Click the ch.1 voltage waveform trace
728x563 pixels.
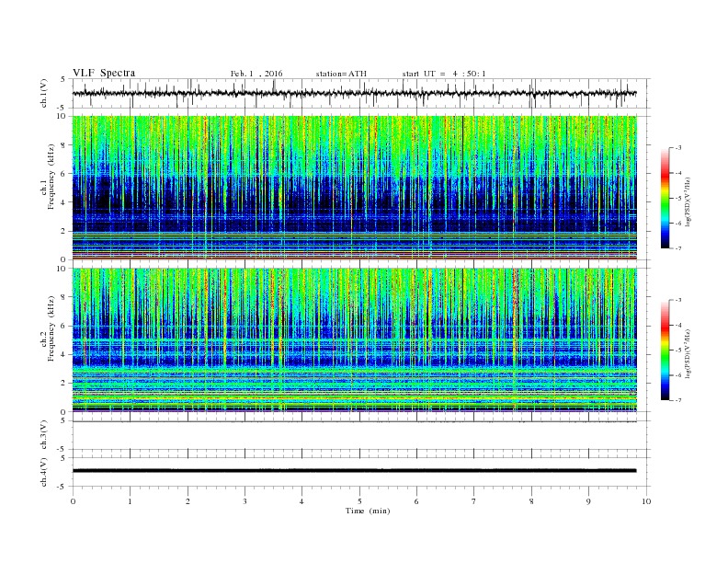tap(354, 93)
